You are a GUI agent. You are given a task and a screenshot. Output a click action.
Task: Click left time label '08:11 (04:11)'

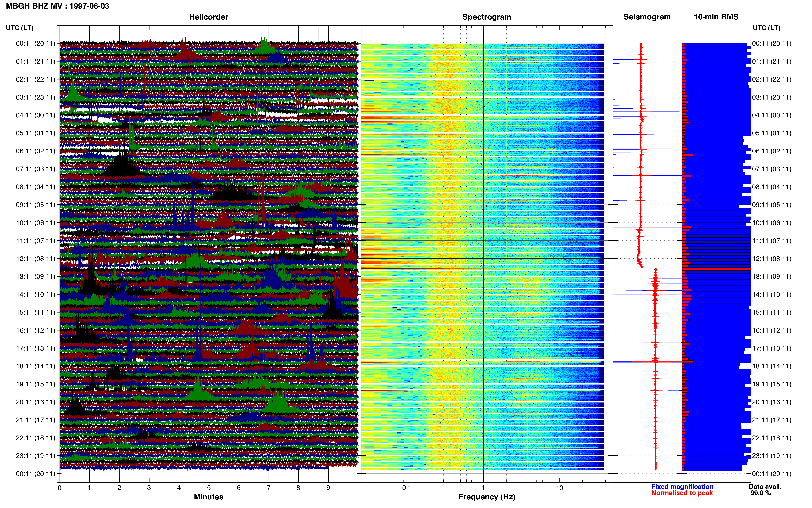coord(36,187)
